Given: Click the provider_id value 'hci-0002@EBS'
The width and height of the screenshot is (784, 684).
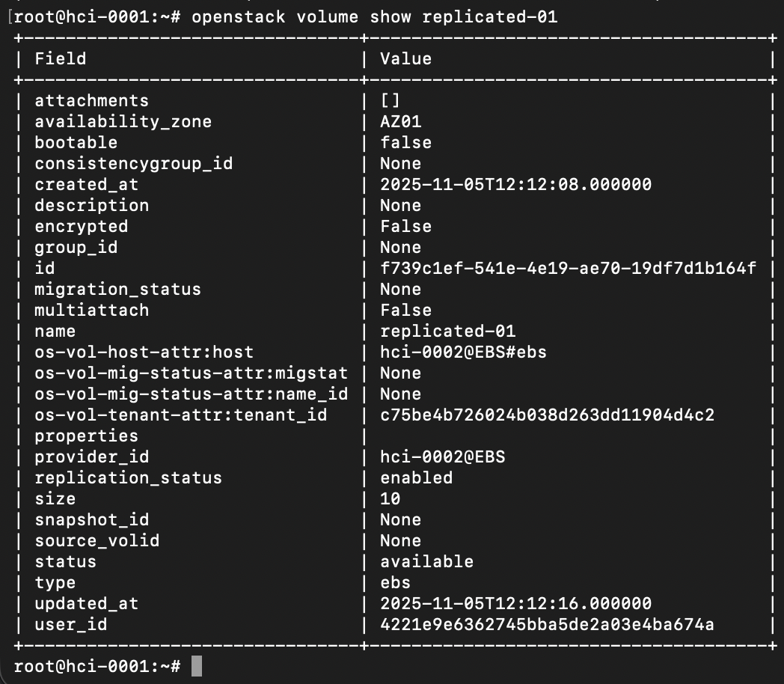Looking at the screenshot, I should tap(442, 456).
